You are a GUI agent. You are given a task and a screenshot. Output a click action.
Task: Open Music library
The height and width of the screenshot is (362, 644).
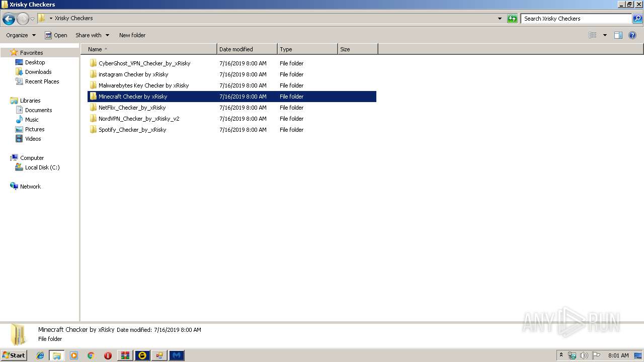[x=32, y=120]
